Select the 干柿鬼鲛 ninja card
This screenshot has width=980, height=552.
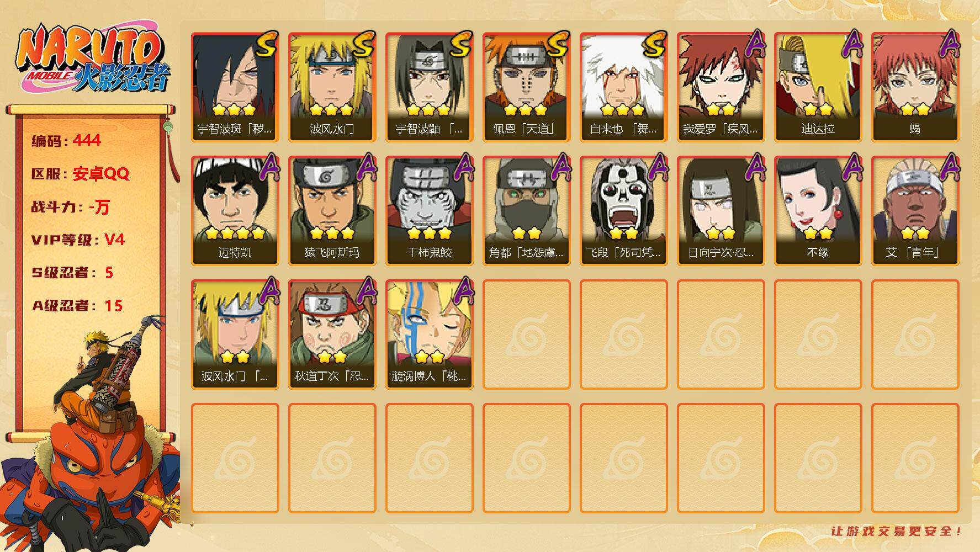click(429, 211)
